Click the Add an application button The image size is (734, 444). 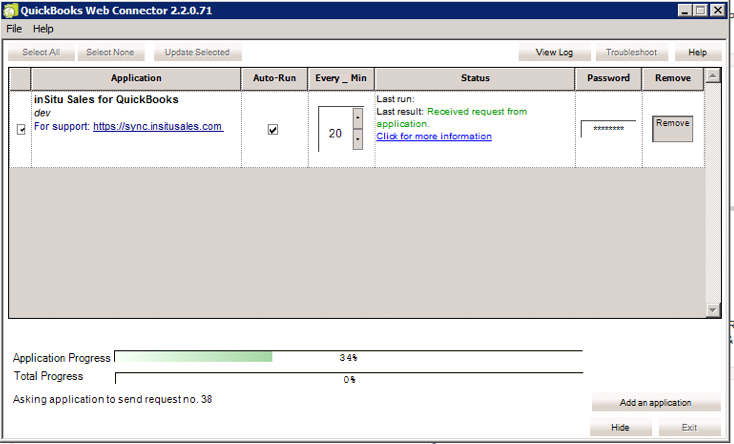655,403
